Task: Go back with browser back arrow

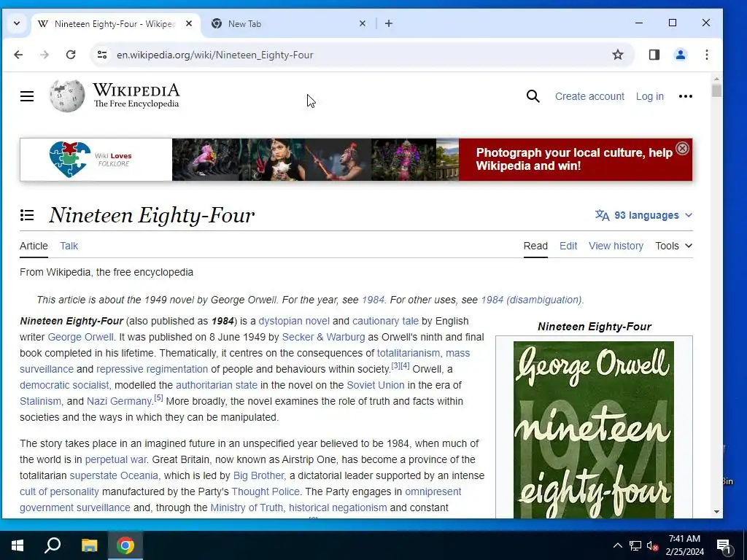Action: coord(18,55)
